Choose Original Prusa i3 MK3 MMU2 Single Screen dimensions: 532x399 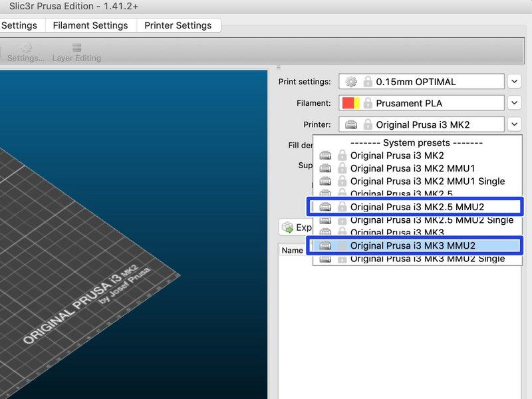[x=418, y=259]
